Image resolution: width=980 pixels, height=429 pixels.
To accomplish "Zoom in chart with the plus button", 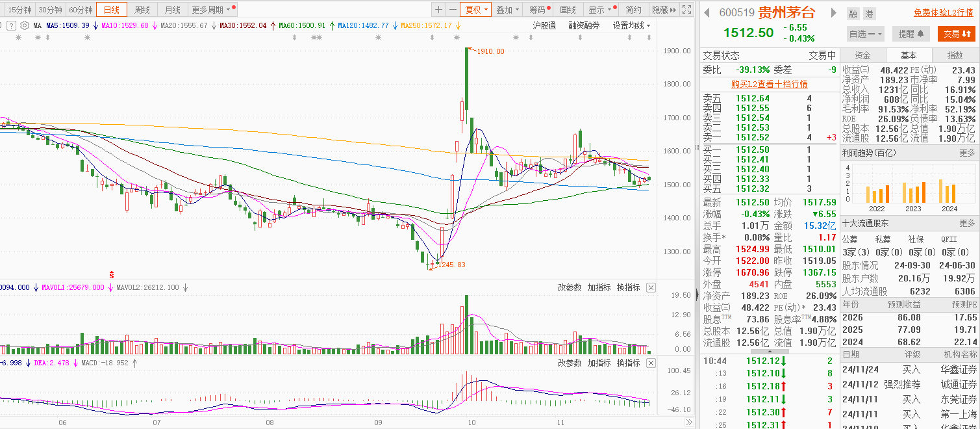I will [438, 10].
